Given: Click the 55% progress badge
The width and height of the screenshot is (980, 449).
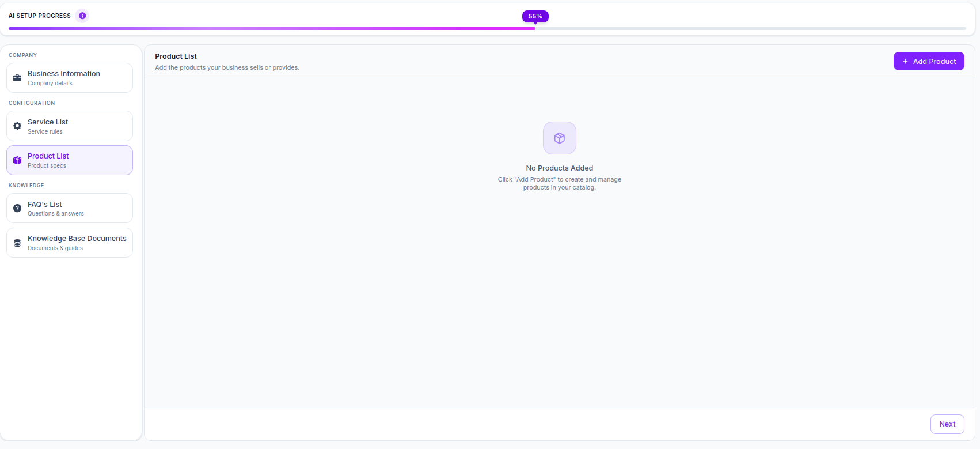Looking at the screenshot, I should pos(535,16).
